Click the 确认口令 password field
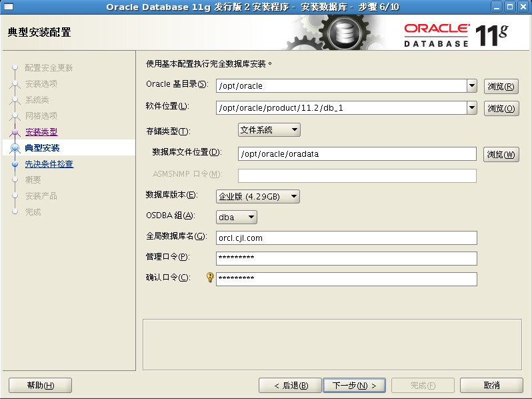Viewport: 532px width, 399px height. point(347,279)
